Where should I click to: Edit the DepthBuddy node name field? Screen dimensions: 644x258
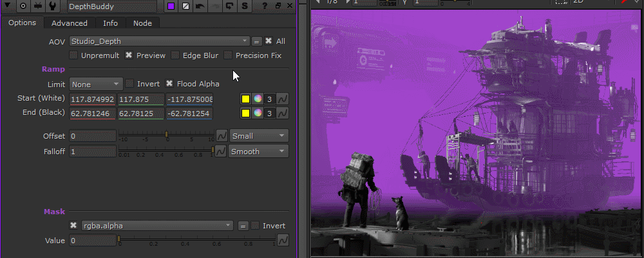[111, 6]
